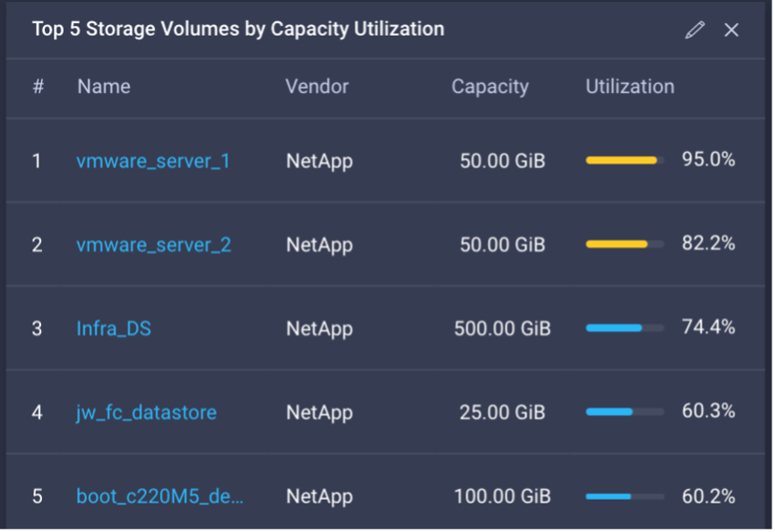Screen dimensions: 775x532
Task: Click the utilization bar next to boot_c220M5_de...
Action: tap(622, 495)
